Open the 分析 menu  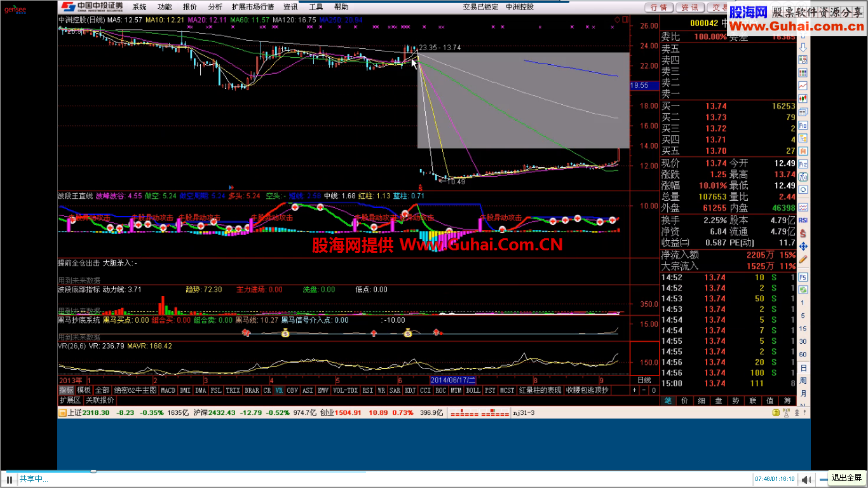pyautogui.click(x=215, y=7)
